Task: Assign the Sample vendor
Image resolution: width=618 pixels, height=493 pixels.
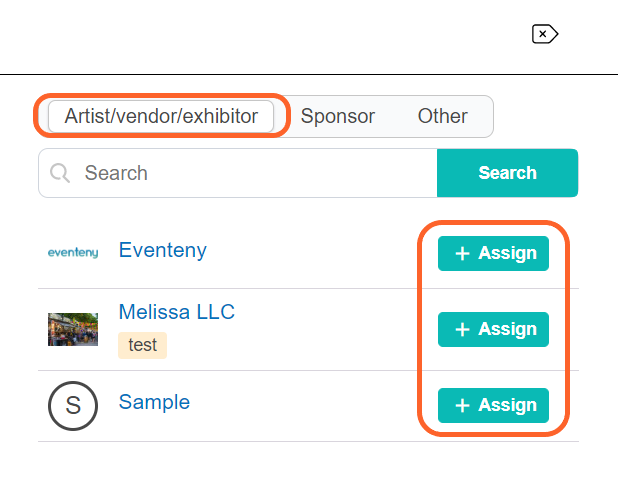Action: pos(493,406)
